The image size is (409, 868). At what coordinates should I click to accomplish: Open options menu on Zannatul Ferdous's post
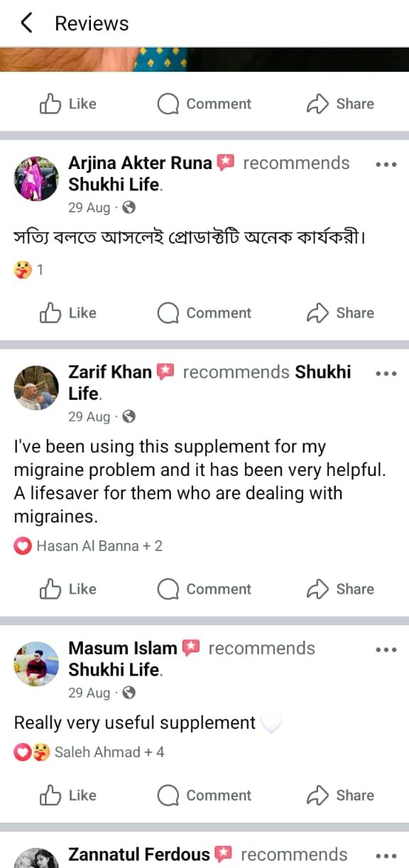[386, 855]
